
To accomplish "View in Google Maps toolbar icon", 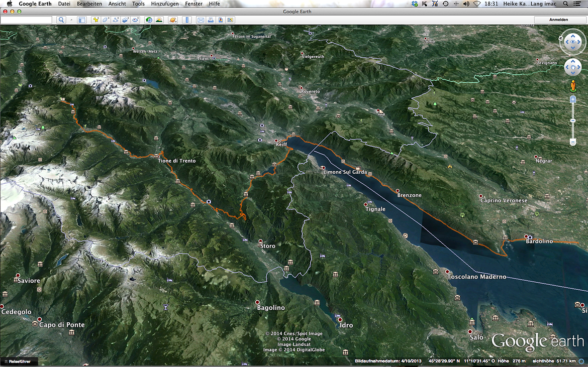I will [x=230, y=20].
